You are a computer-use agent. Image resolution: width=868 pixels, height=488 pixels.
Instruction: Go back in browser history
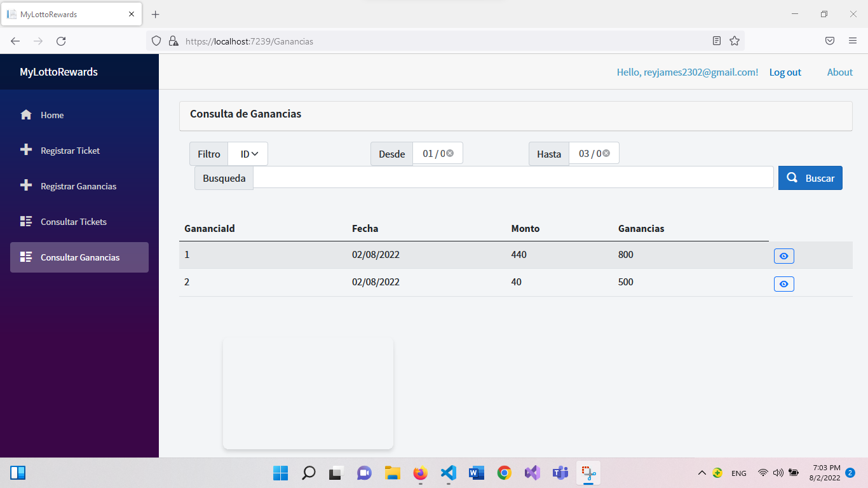coord(15,41)
